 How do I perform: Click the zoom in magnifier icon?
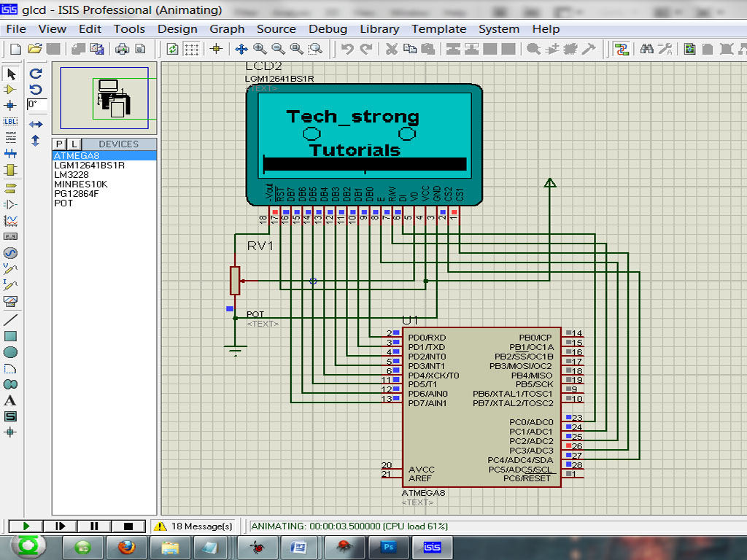coord(260,49)
